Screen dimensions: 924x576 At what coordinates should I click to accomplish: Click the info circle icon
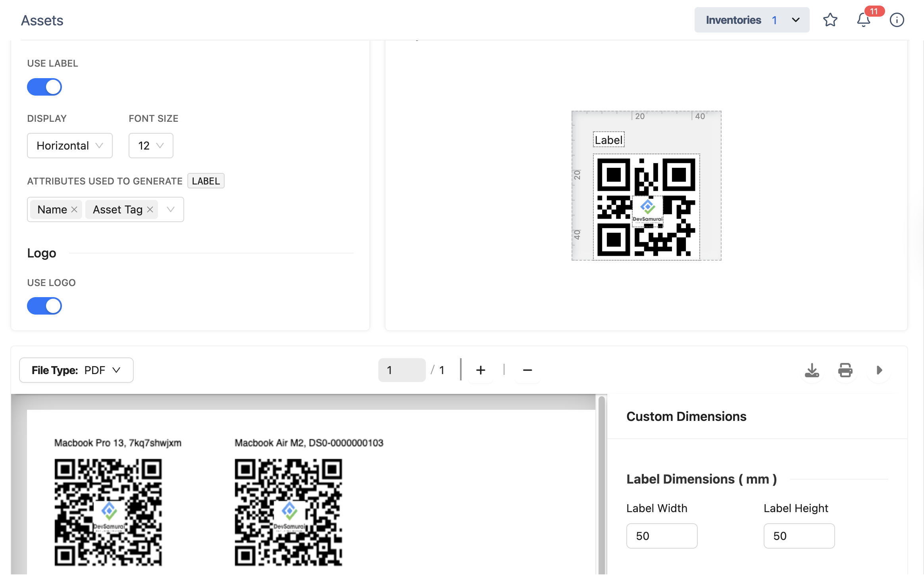[x=897, y=20]
